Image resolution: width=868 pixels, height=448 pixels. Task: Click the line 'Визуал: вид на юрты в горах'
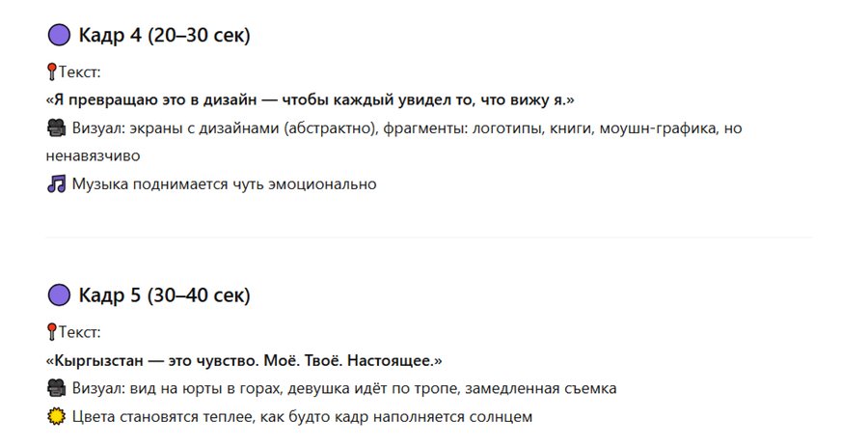pyautogui.click(x=344, y=388)
